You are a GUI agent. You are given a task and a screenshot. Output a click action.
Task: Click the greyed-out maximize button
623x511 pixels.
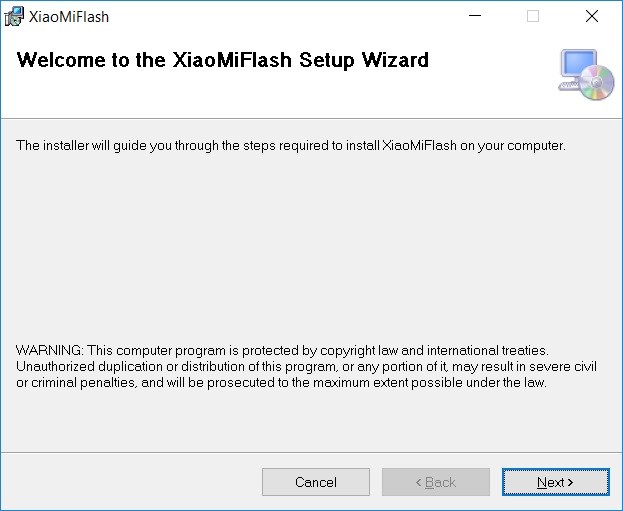pos(533,16)
